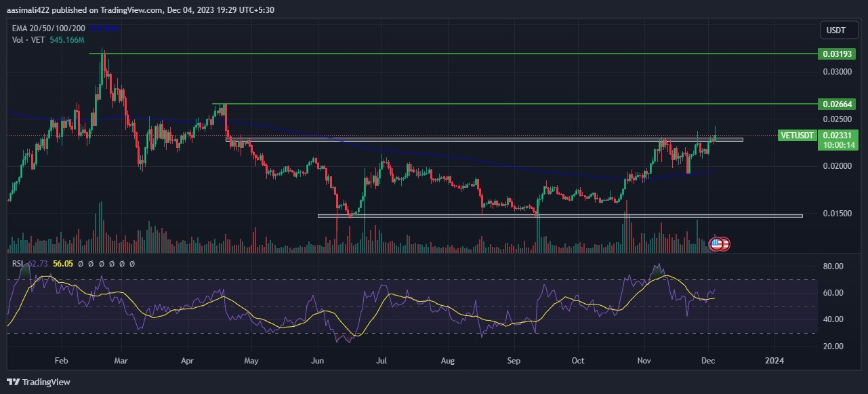This screenshot has width=868, height=394.
Task: Click the green 0.02664 price level label
Action: pos(838,104)
